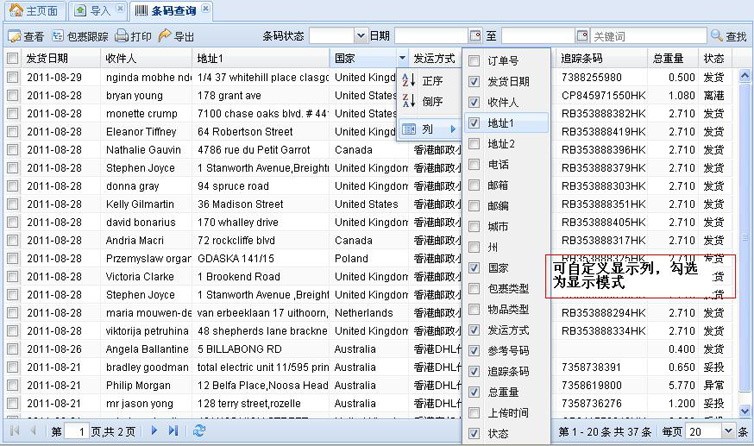Toggle the 地址1 column checkbox

tap(474, 123)
